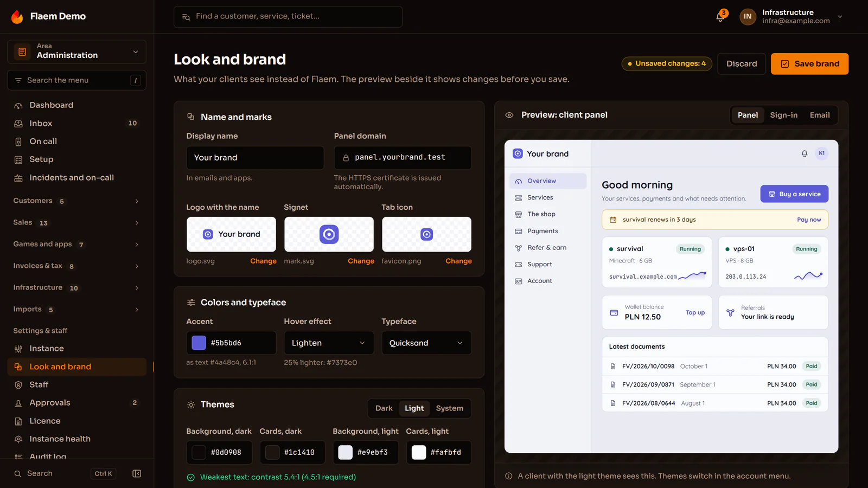868x488 pixels.
Task: Click the Signet mark.svg thumbnail
Action: click(x=329, y=234)
